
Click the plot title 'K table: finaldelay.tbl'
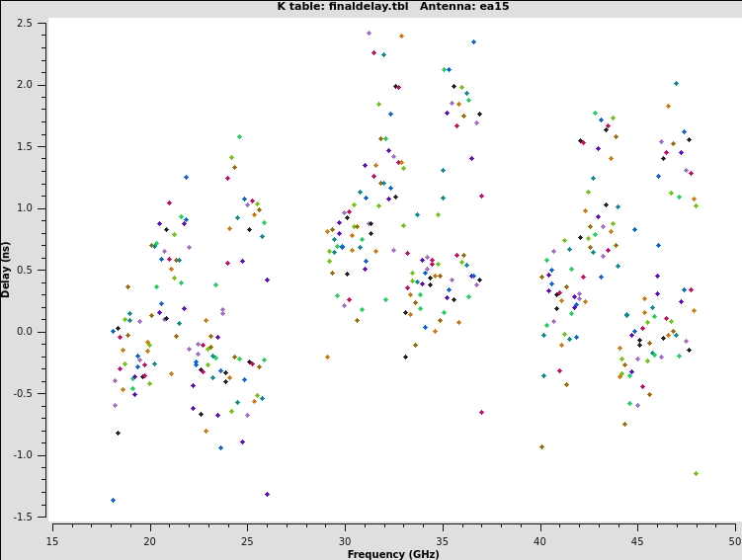point(336,7)
